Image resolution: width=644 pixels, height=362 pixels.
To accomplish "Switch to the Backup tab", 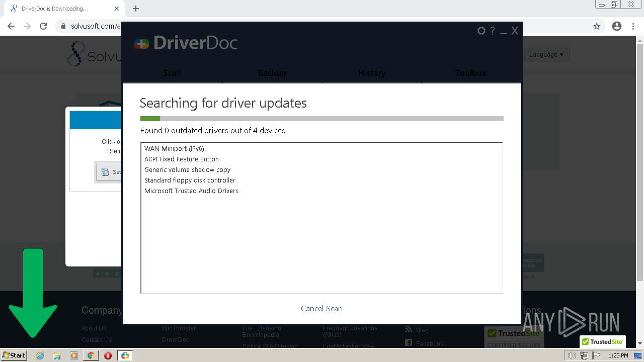I will click(x=272, y=73).
